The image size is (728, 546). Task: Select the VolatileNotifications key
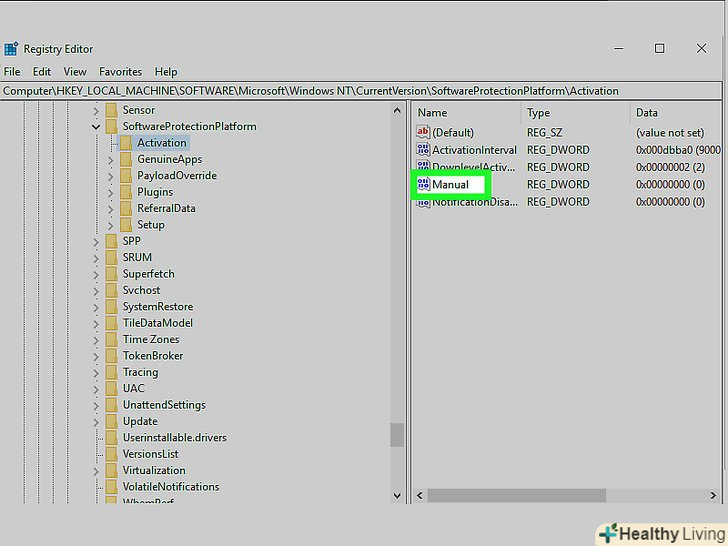(171, 487)
